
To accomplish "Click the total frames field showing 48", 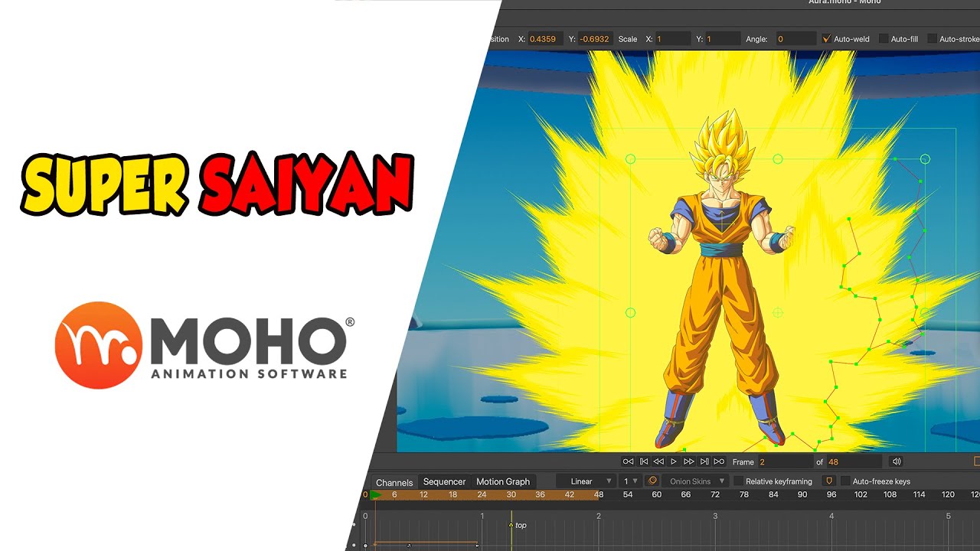I will [x=854, y=462].
